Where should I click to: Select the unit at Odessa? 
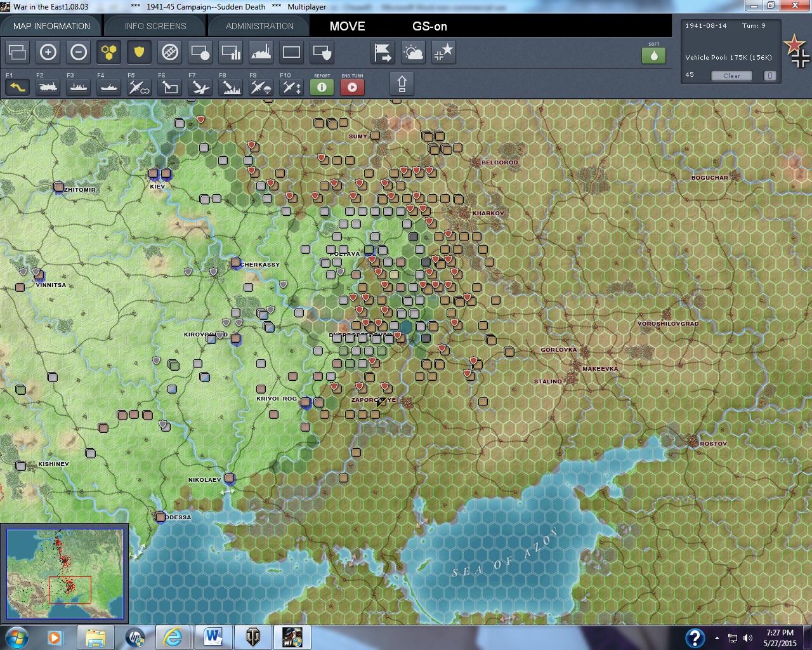[x=160, y=517]
